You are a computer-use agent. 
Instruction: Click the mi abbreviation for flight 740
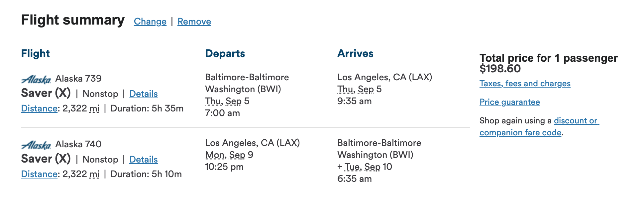95,174
